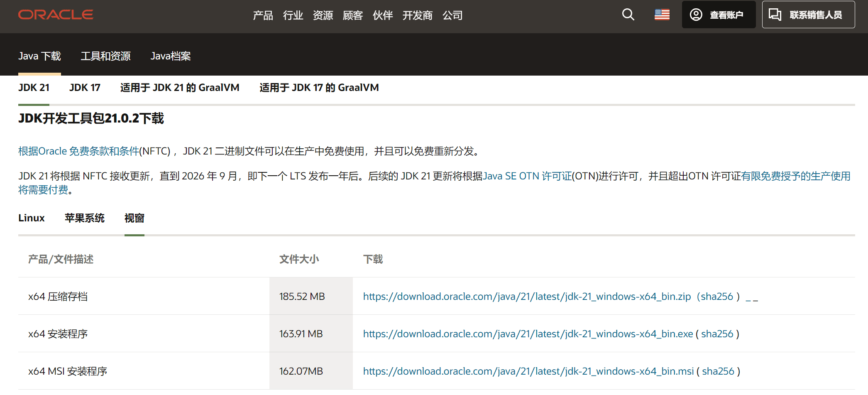Open sha256 checksum for the MSI installer
The width and height of the screenshot is (868, 395).
tap(717, 371)
